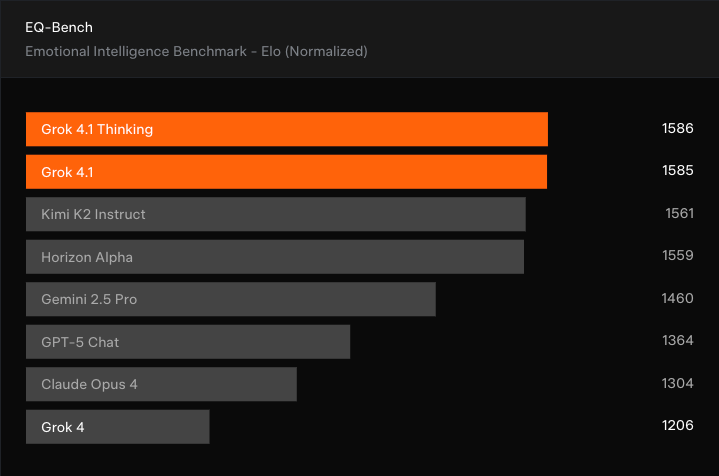
Task: Click the Claude Opus 4 bar
Action: pyautogui.click(x=161, y=384)
